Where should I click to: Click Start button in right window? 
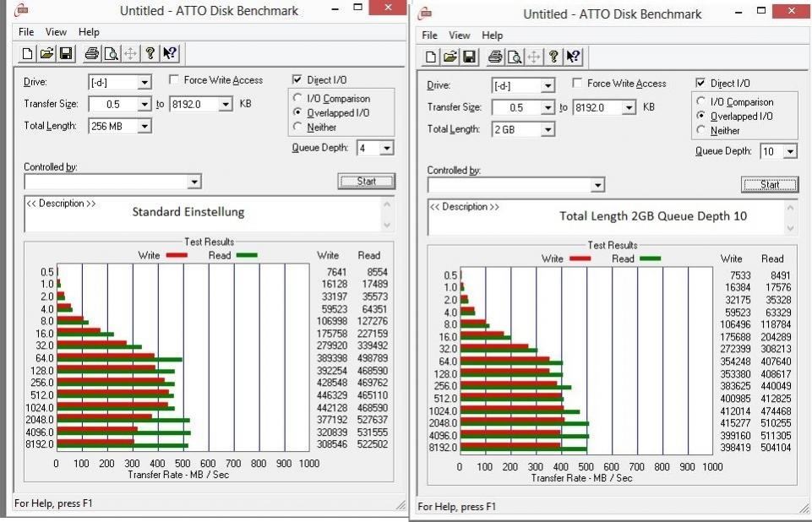click(770, 184)
